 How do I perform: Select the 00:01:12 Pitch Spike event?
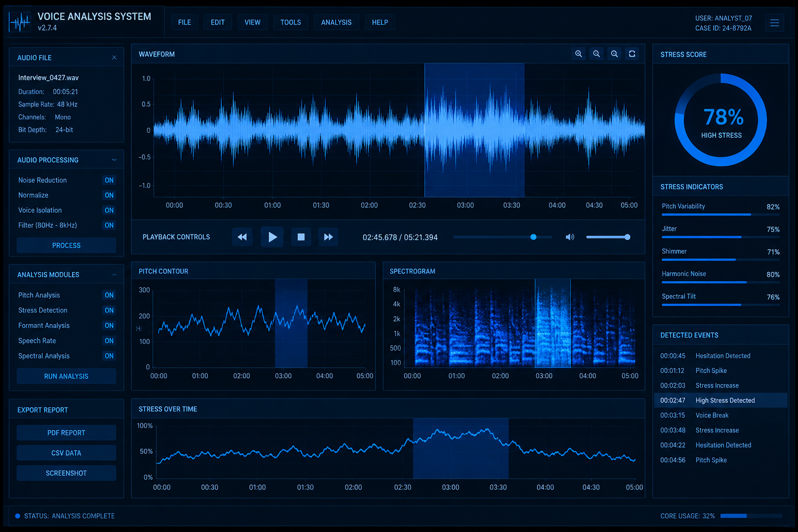[x=721, y=370]
